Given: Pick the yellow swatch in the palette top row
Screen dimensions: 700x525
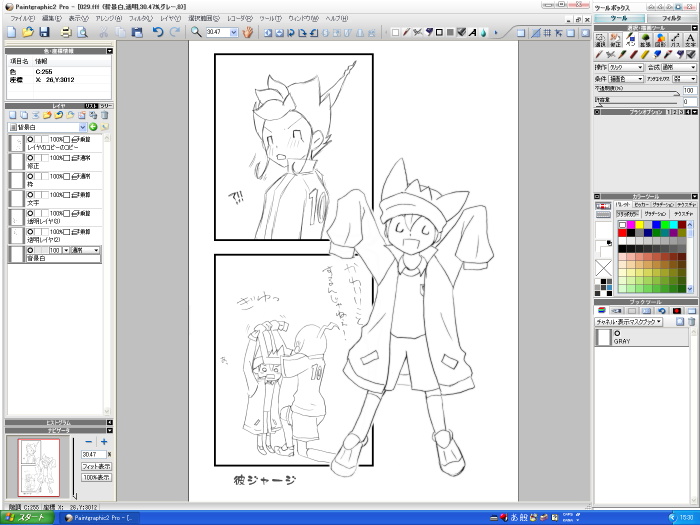Looking at the screenshot, I should (x=639, y=225).
